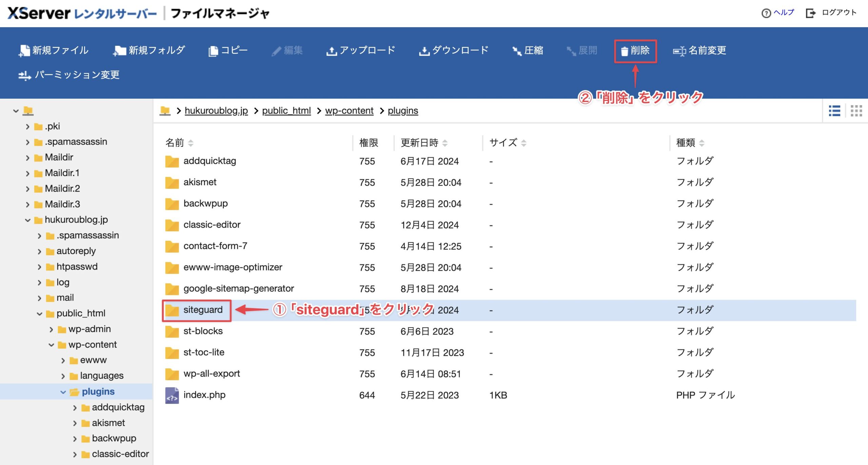Image resolution: width=868 pixels, height=465 pixels.
Task: Switch to list view icon
Action: click(834, 111)
